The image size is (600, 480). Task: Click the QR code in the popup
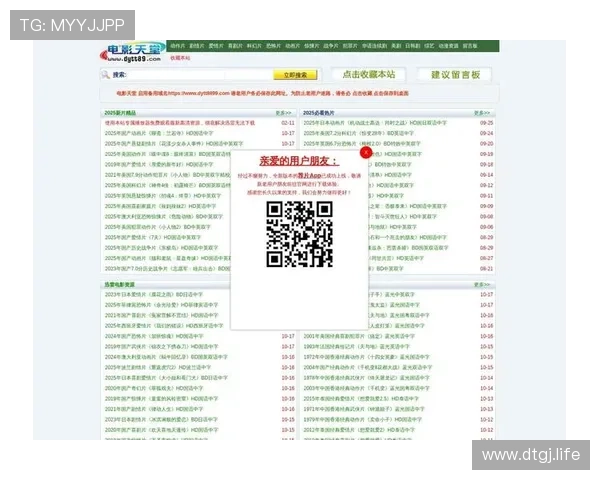299,234
